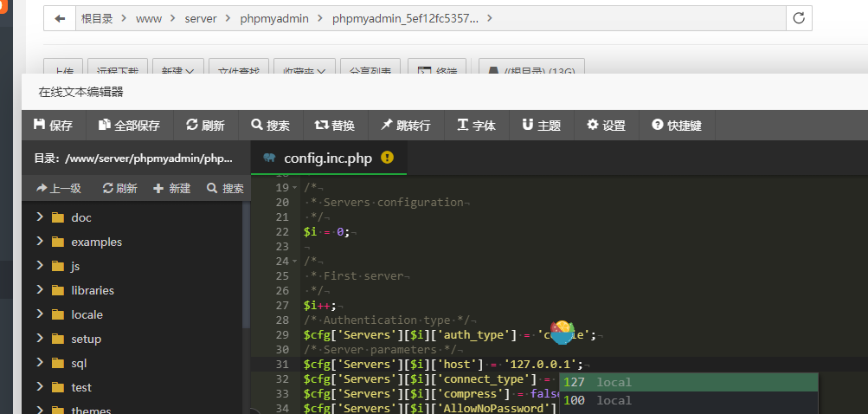Open Theme (主题) selector in toolbar

coord(541,126)
